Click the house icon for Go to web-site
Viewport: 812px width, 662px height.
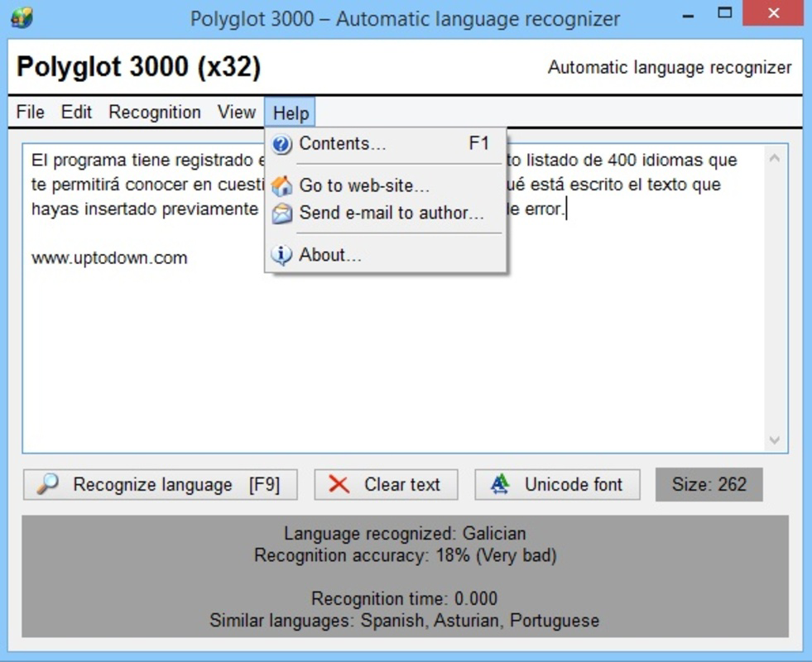coord(281,186)
